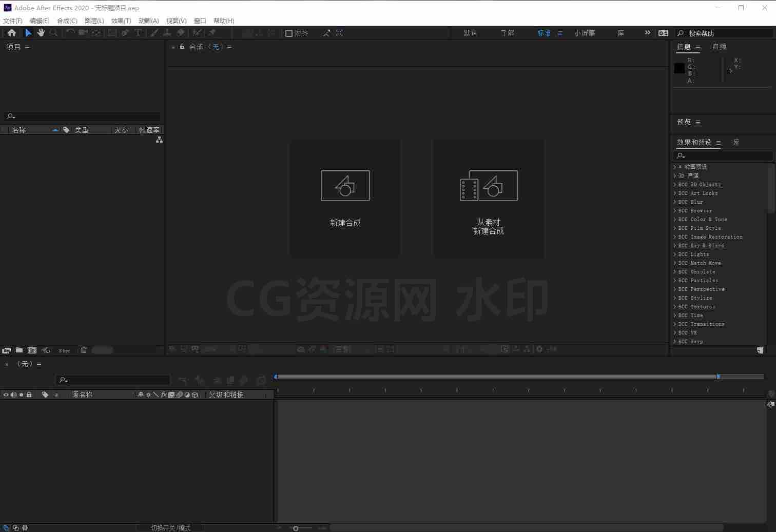776x532 pixels.
Task: Click the project flowchart icon
Action: pos(159,140)
